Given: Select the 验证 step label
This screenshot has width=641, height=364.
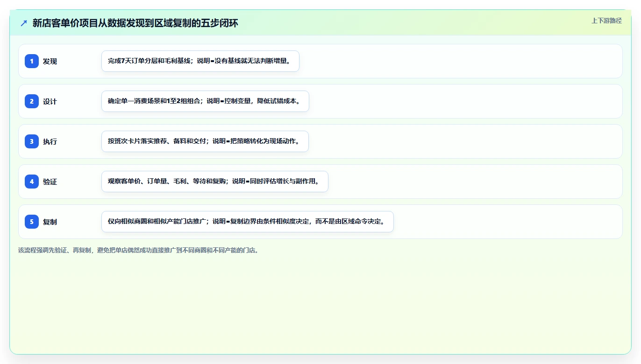Looking at the screenshot, I should tap(50, 182).
